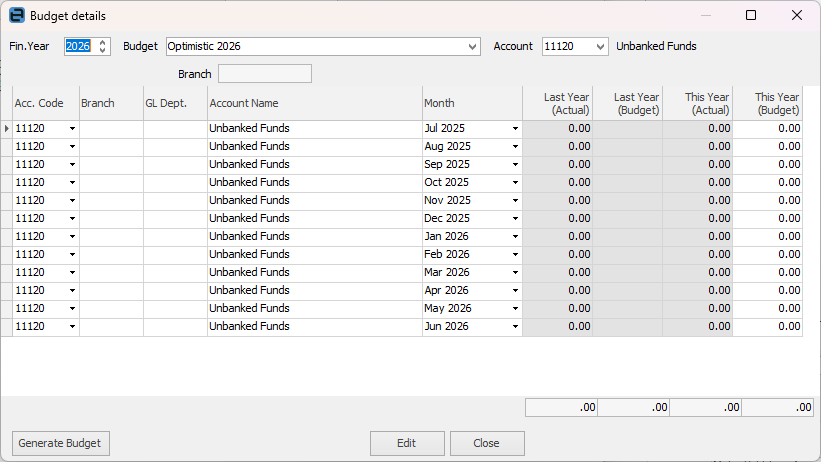Open Month dropdown for Nov 2025

tap(515, 201)
